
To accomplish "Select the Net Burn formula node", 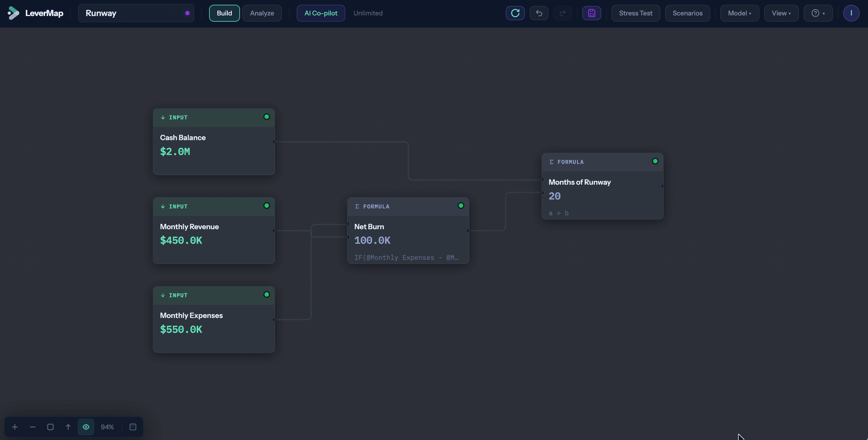I will coord(408,233).
